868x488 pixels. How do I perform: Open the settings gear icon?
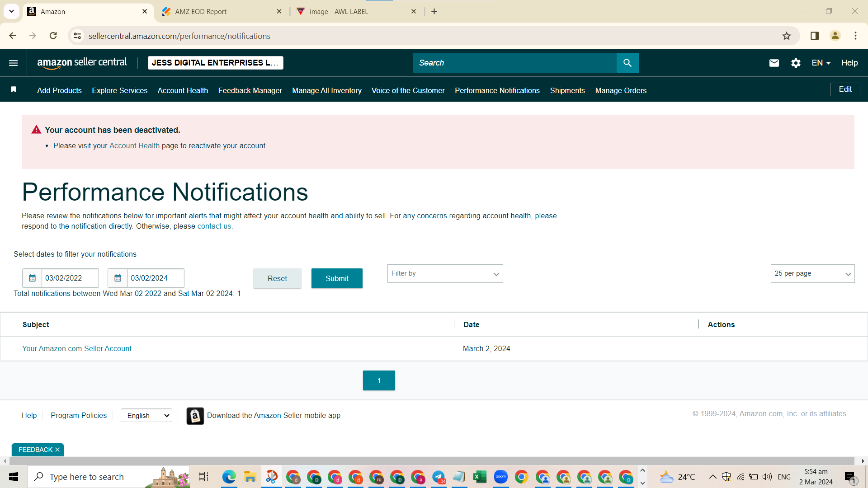click(796, 63)
